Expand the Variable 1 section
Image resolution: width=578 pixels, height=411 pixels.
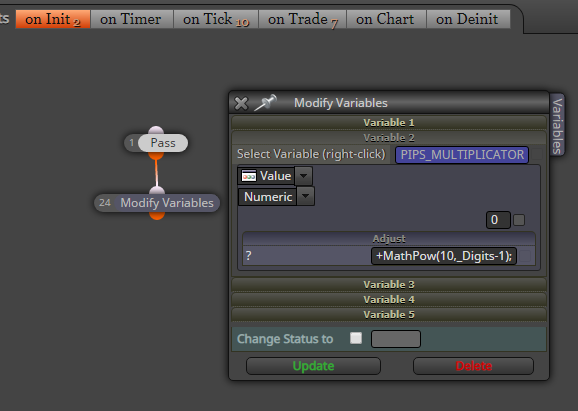point(389,122)
